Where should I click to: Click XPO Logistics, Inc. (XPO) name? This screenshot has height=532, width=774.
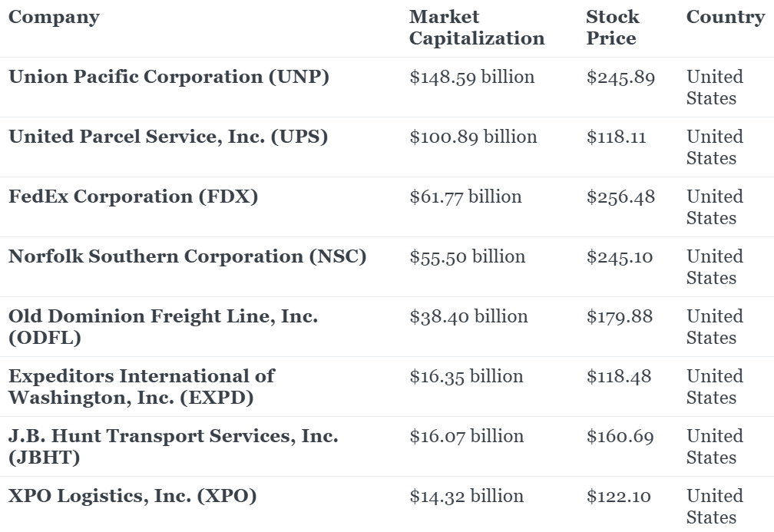(x=132, y=496)
